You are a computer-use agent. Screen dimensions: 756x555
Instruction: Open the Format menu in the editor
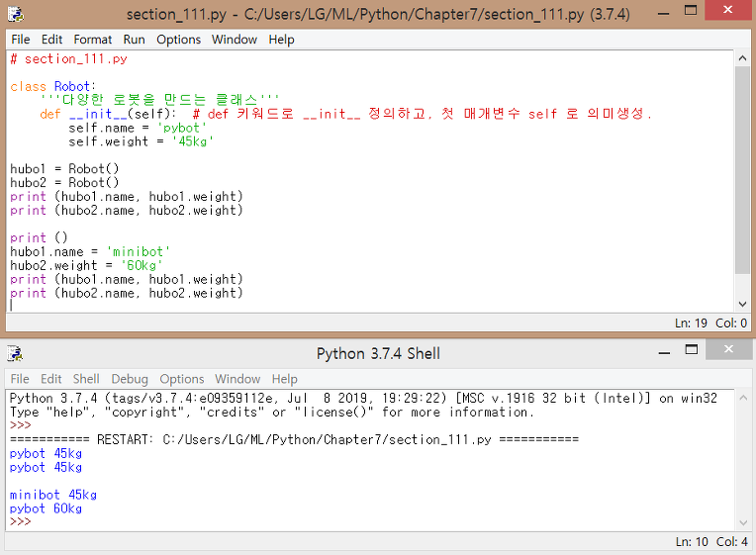click(93, 40)
